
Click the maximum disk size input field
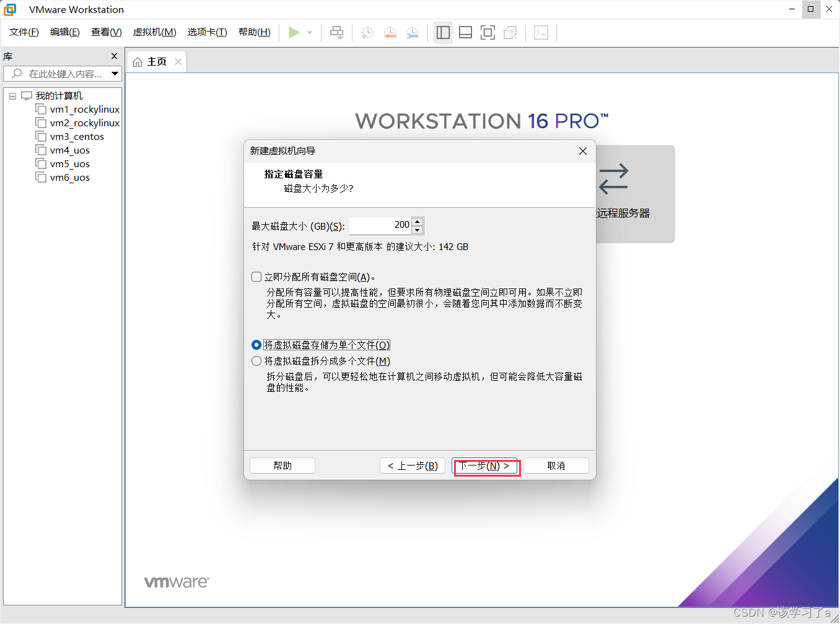point(380,225)
